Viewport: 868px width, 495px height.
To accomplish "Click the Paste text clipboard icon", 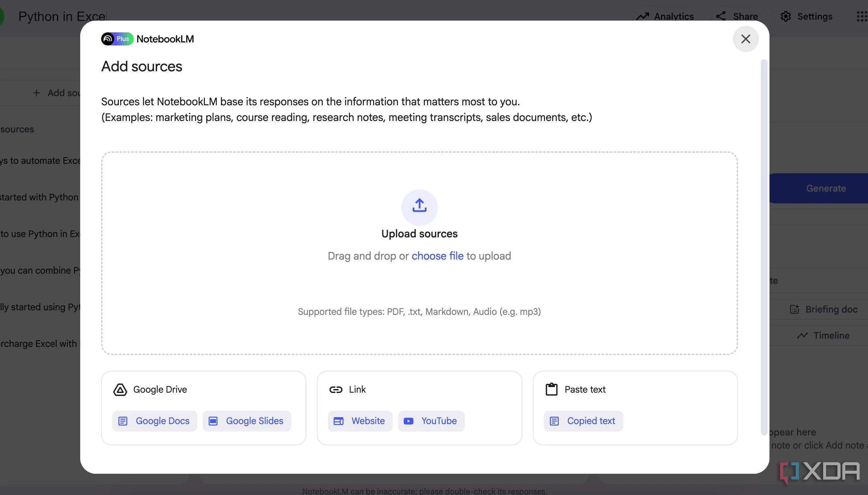I will pyautogui.click(x=551, y=389).
